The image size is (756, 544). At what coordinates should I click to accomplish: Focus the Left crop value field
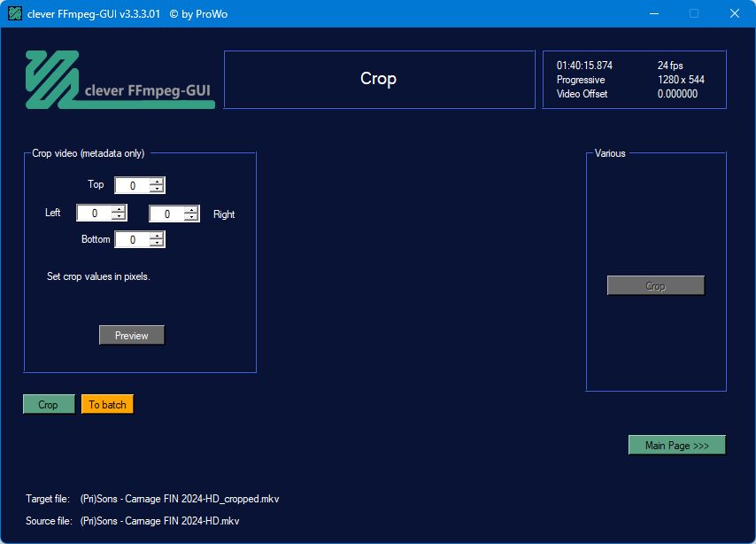95,213
